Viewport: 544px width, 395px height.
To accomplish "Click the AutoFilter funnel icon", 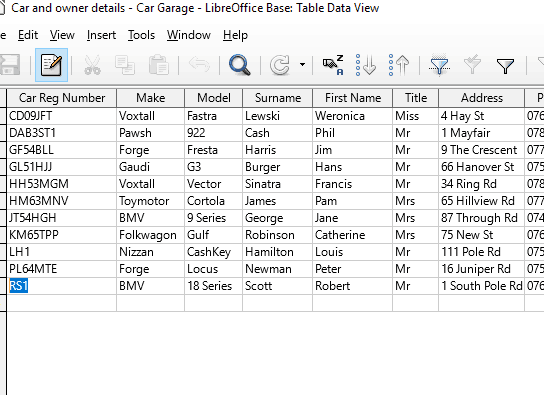I will click(x=439, y=65).
